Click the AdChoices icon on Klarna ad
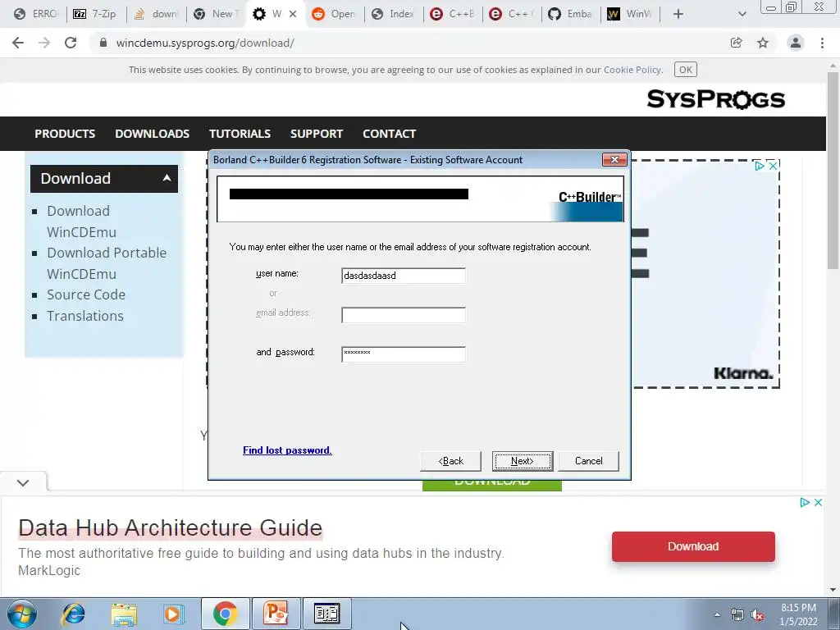This screenshot has width=840, height=630. (x=760, y=166)
